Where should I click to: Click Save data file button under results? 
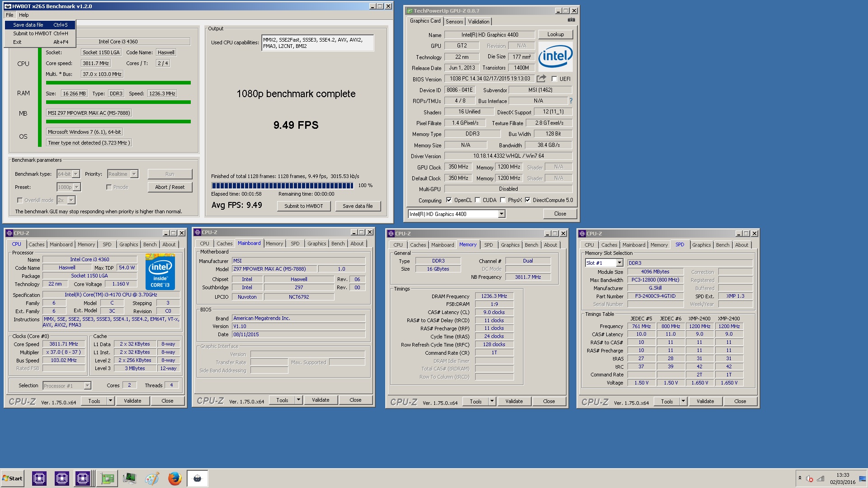pyautogui.click(x=358, y=206)
